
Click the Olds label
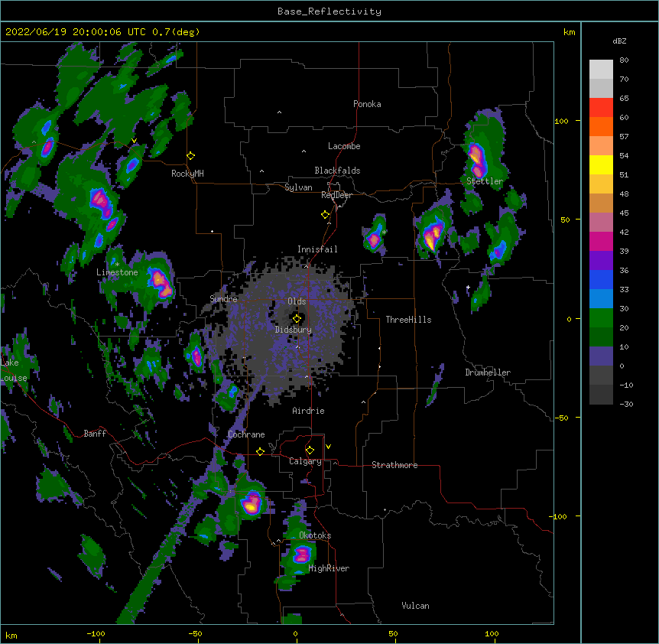(x=297, y=301)
